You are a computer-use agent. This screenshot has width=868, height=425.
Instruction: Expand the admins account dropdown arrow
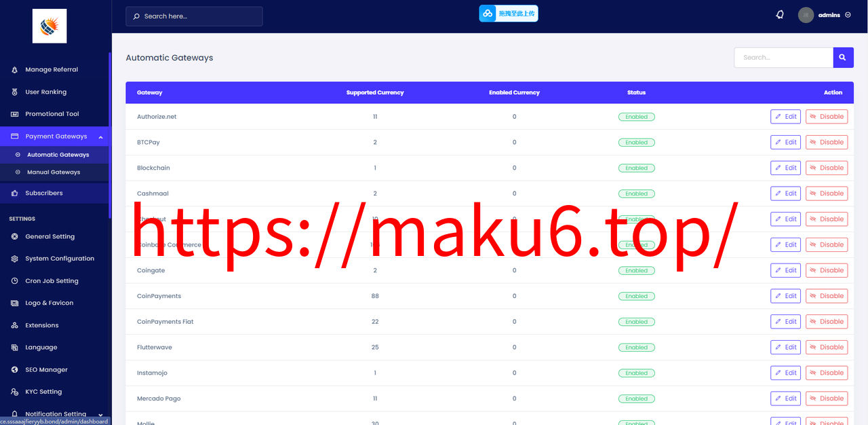tap(848, 15)
